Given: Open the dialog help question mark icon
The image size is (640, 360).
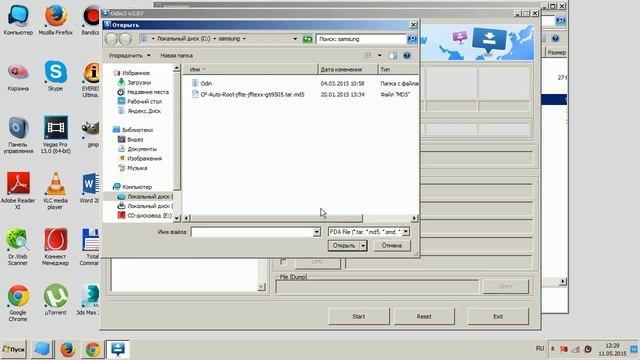Looking at the screenshot, I should pyautogui.click(x=407, y=55).
